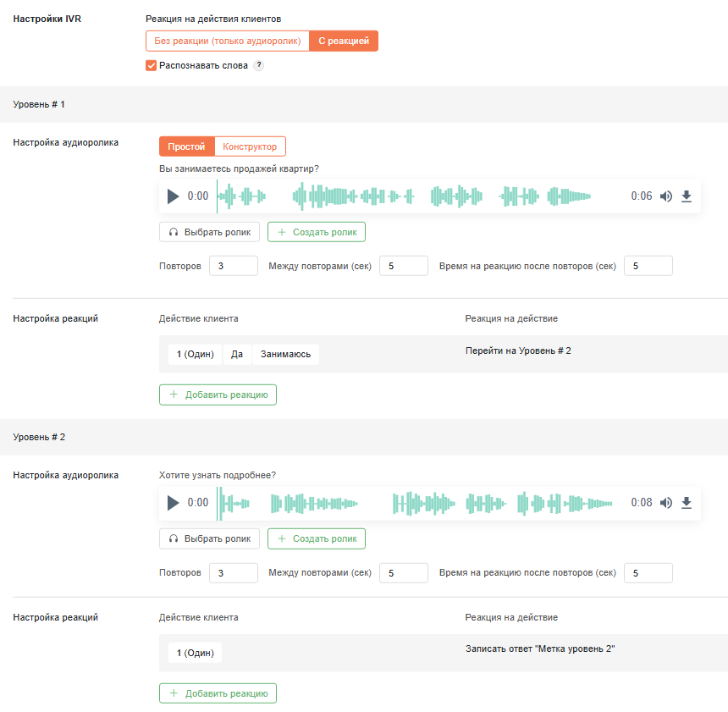
Task: Select Без реакции (только аудиоролик) option
Action: [x=228, y=41]
